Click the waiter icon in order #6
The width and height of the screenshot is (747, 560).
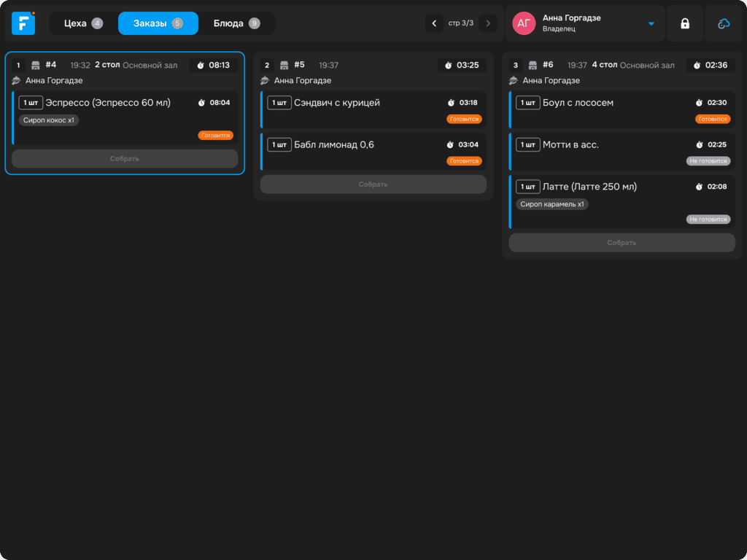point(514,80)
